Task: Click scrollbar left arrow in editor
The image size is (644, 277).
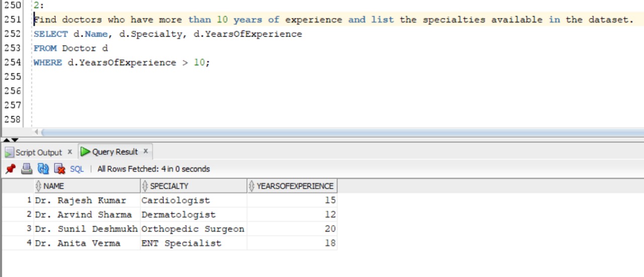Action: [x=36, y=132]
